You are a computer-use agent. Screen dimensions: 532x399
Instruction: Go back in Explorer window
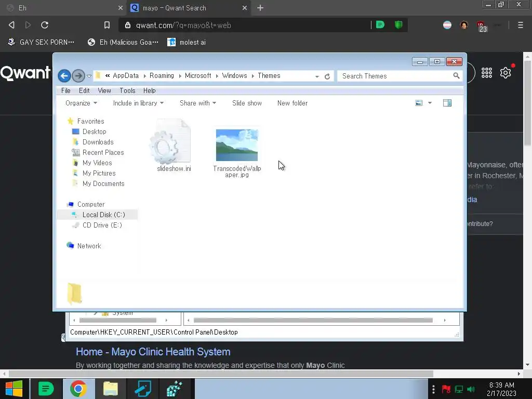pos(64,76)
